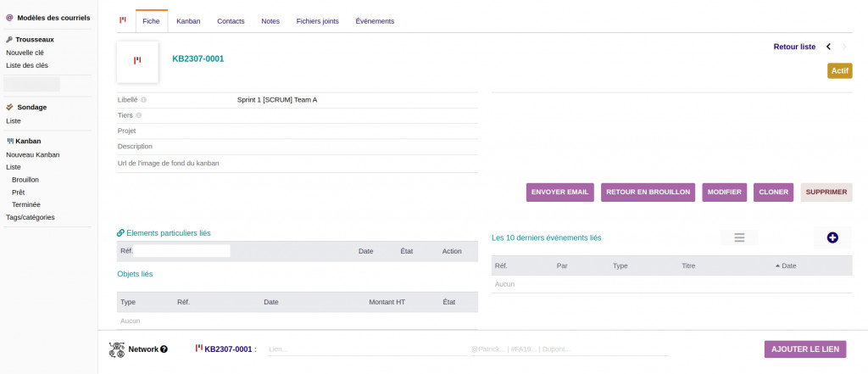Click the Réf. filter input field
This screenshot has width=868, height=374.
[x=181, y=251]
